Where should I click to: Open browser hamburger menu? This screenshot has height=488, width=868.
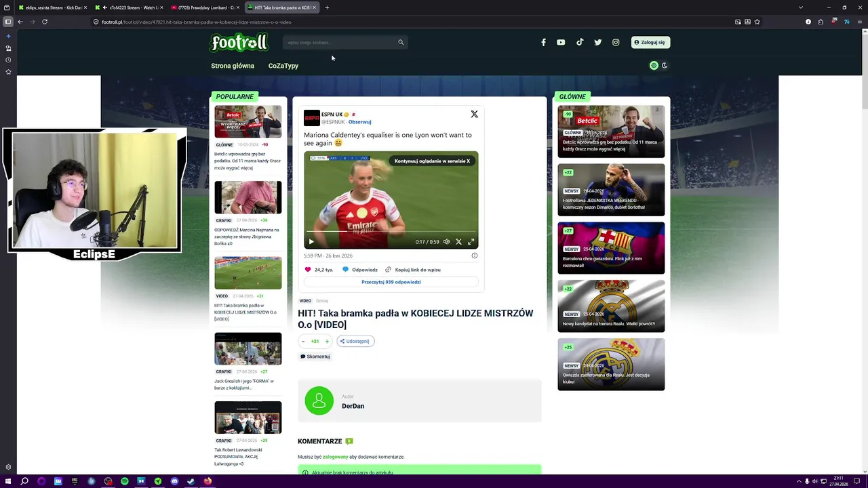tap(860, 22)
